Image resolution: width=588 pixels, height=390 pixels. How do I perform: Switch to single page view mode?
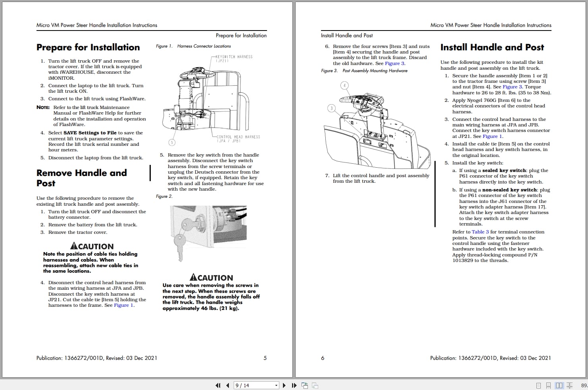pos(538,385)
